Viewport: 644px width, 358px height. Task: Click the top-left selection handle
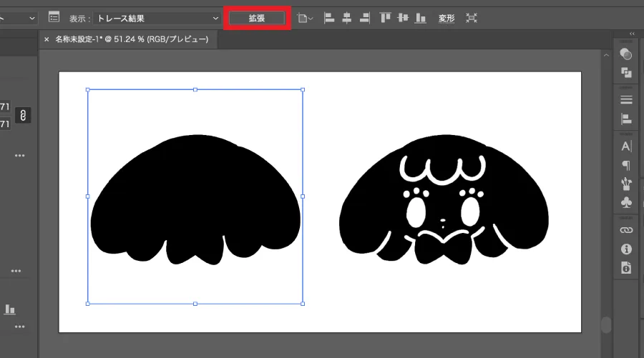click(87, 89)
